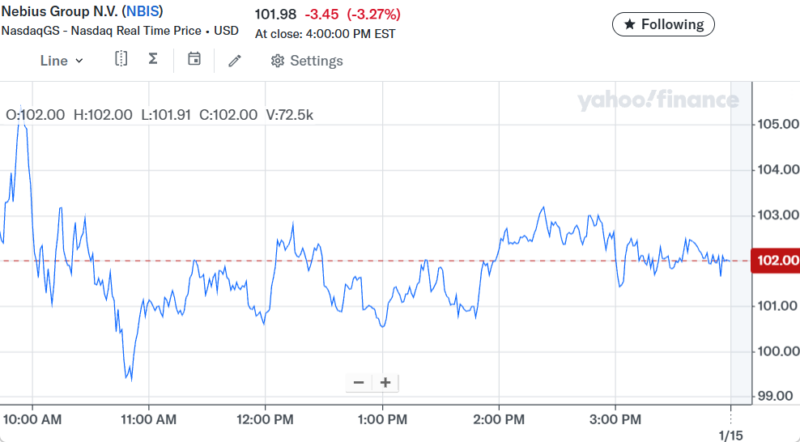
Task: Open the indicators sigma icon
Action: [x=153, y=60]
